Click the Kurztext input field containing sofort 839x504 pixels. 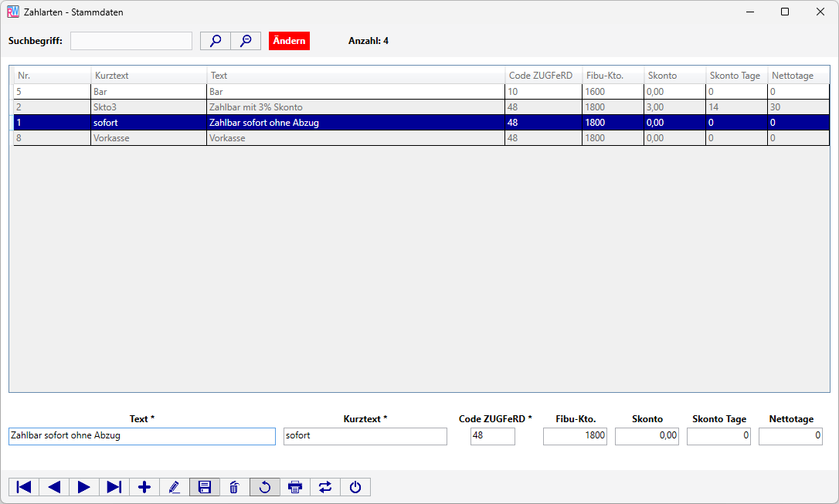365,436
